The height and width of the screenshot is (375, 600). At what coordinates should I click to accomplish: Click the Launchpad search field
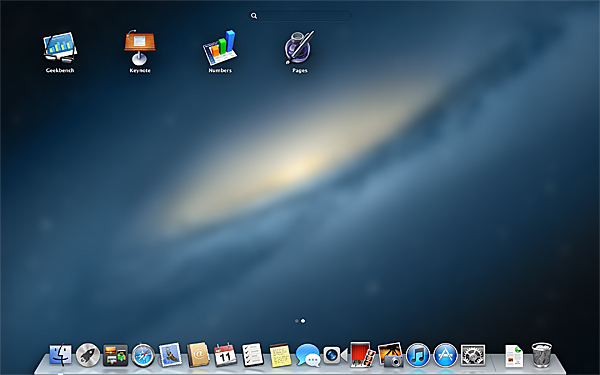point(300,16)
